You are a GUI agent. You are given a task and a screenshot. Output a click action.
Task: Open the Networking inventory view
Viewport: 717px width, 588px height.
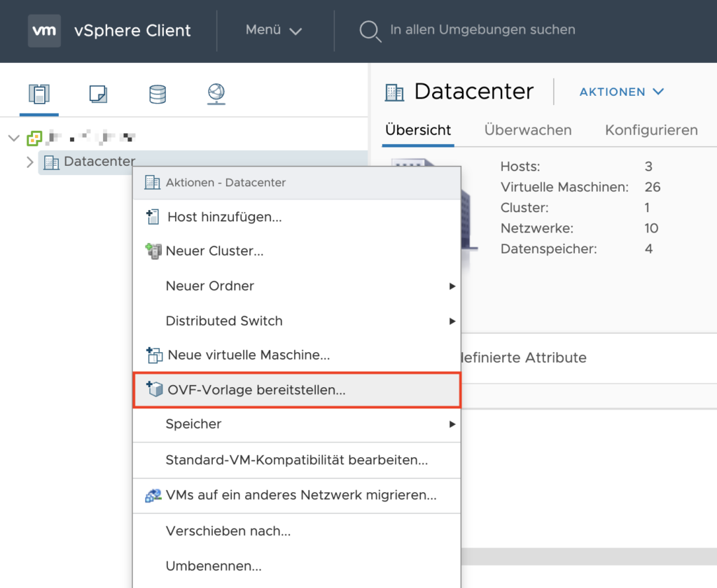pos(216,94)
